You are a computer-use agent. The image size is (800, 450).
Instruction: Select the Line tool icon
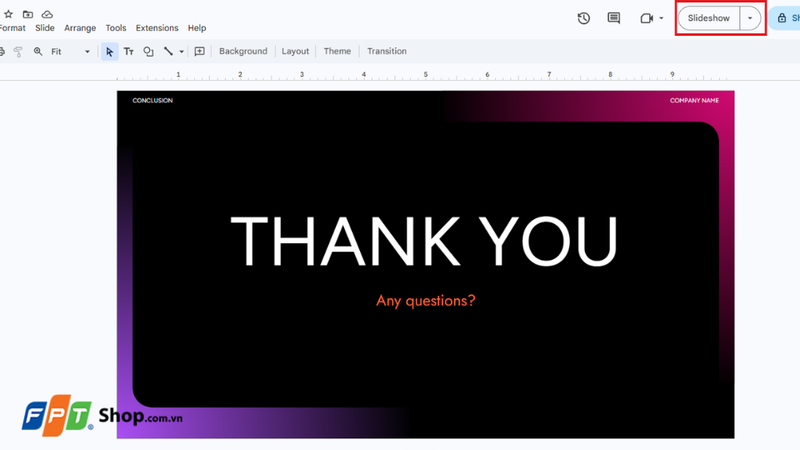[168, 52]
